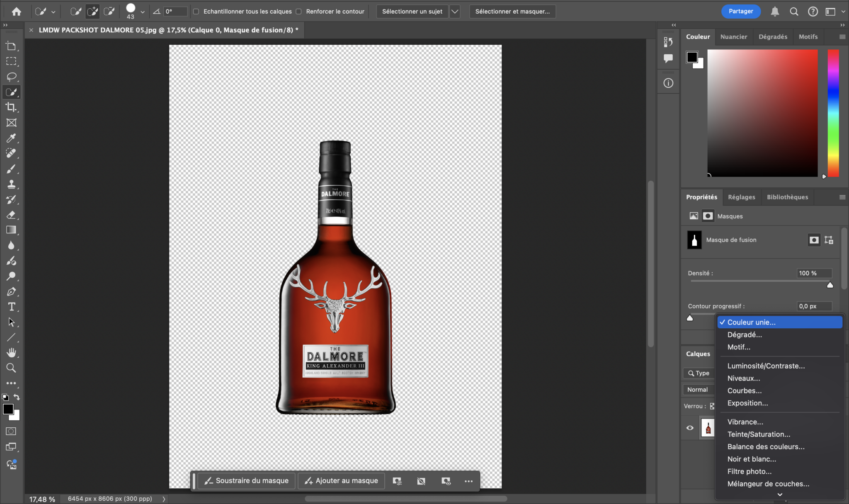
Task: Open the Couleur panel flyout menu
Action: pyautogui.click(x=842, y=37)
